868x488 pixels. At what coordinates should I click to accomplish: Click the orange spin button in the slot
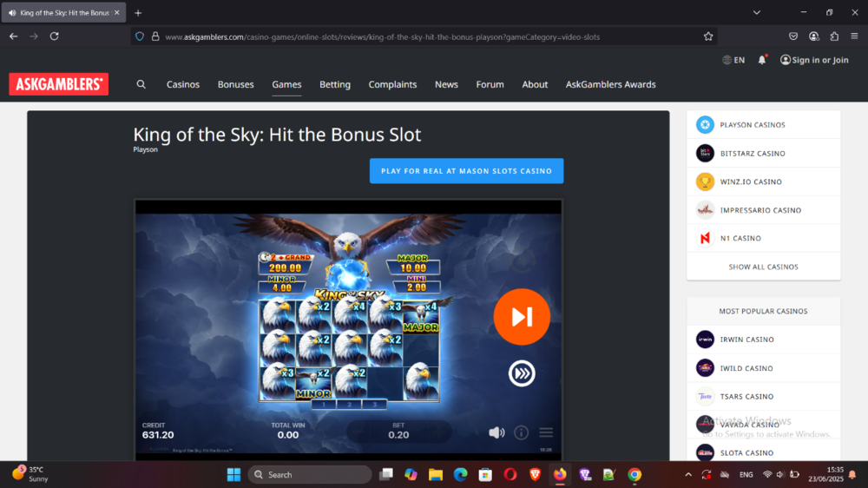522,317
